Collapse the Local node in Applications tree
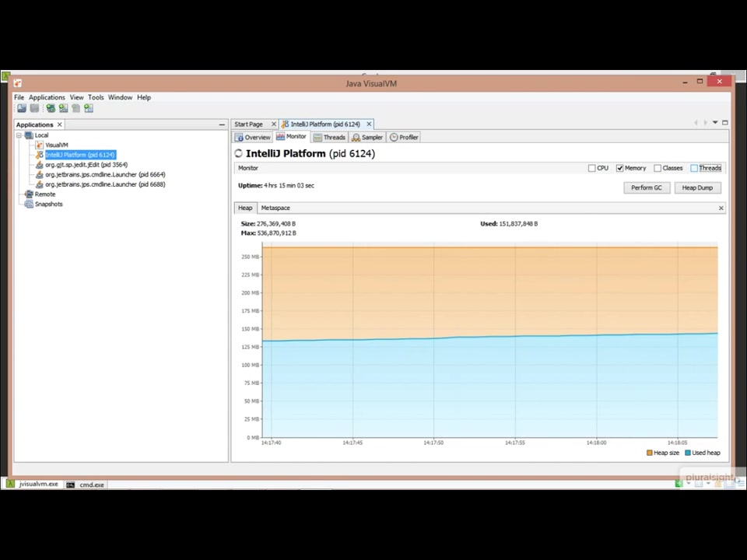The height and width of the screenshot is (560, 747). [x=18, y=135]
